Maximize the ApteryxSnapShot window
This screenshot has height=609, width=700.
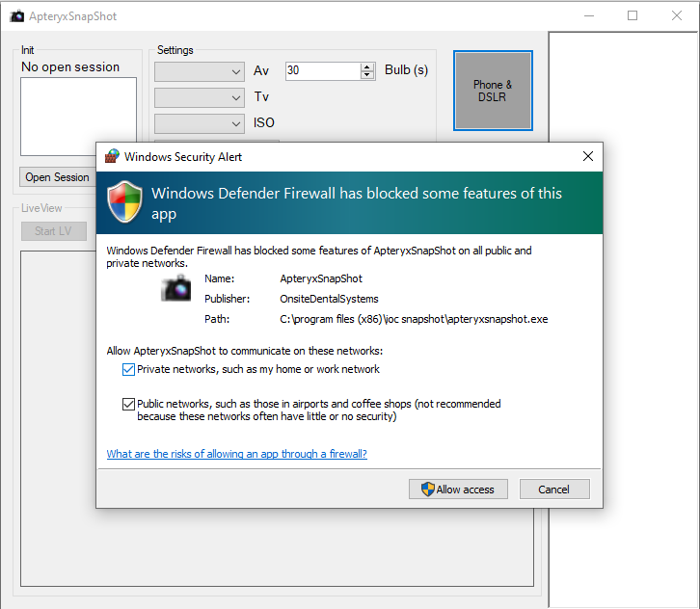[x=633, y=16]
